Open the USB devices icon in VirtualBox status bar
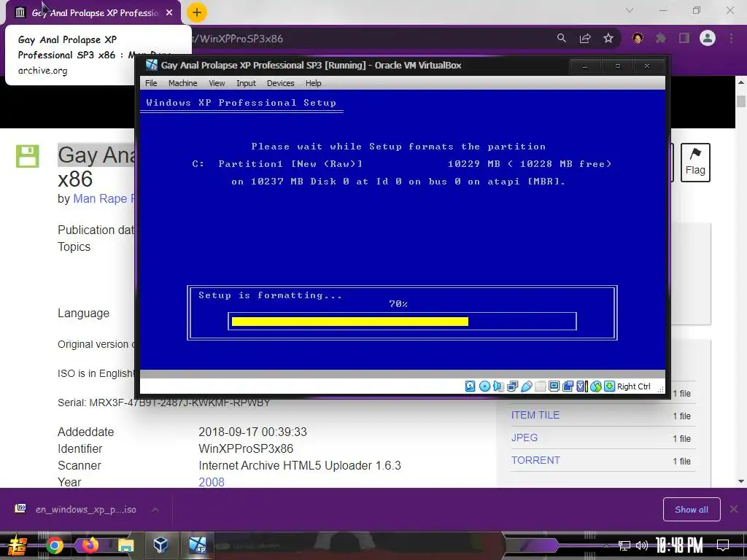 [x=527, y=386]
